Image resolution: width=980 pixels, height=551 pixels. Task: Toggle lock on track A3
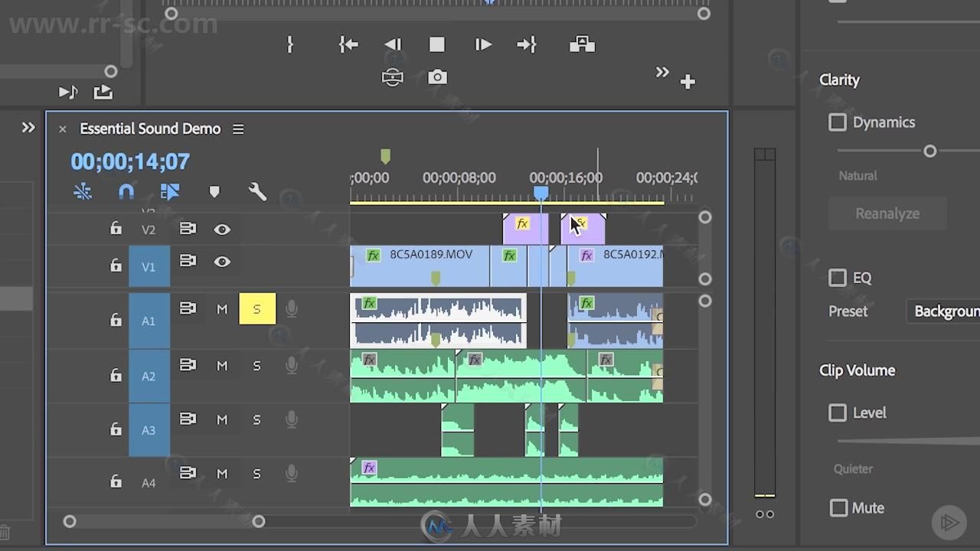pyautogui.click(x=116, y=429)
